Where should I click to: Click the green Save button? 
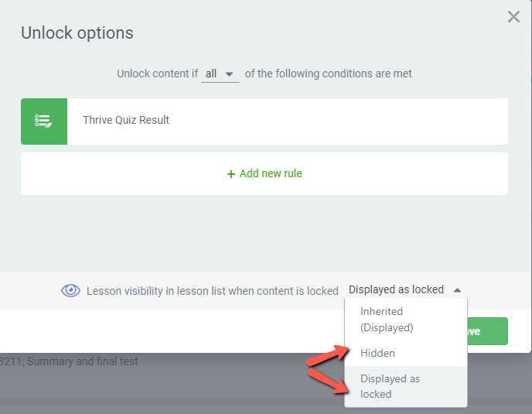click(487, 331)
